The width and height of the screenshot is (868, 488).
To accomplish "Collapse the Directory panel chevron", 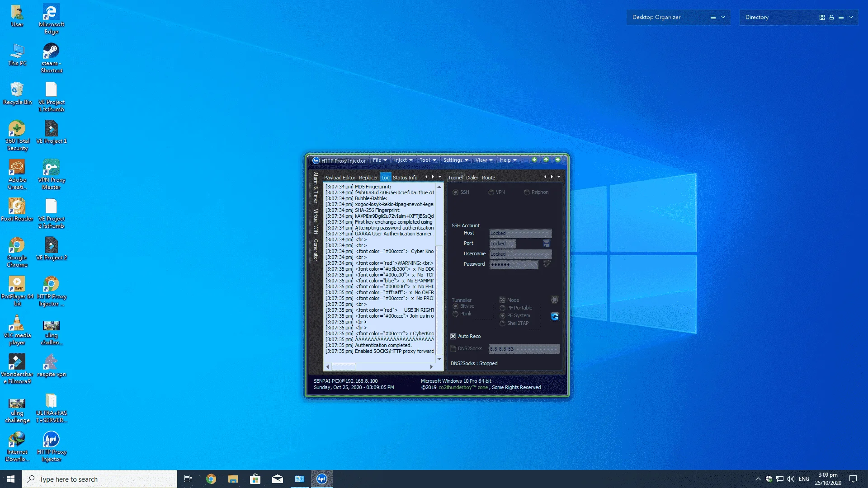I will [x=851, y=17].
